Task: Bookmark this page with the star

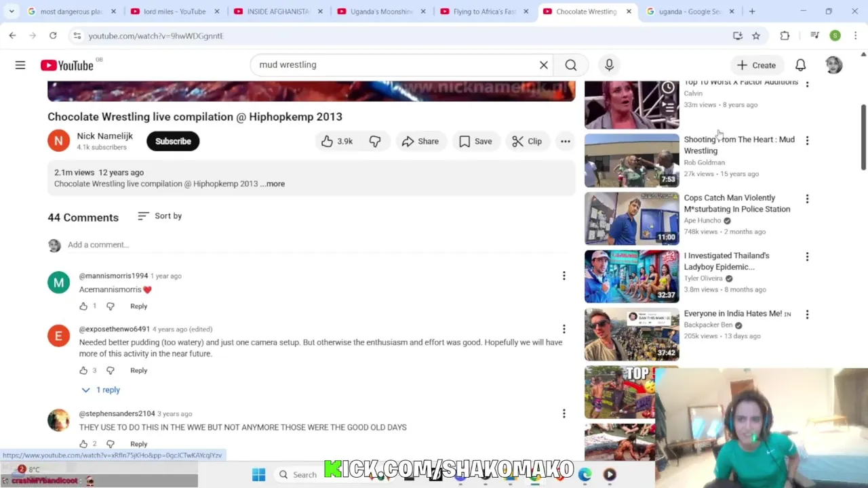Action: (755, 35)
